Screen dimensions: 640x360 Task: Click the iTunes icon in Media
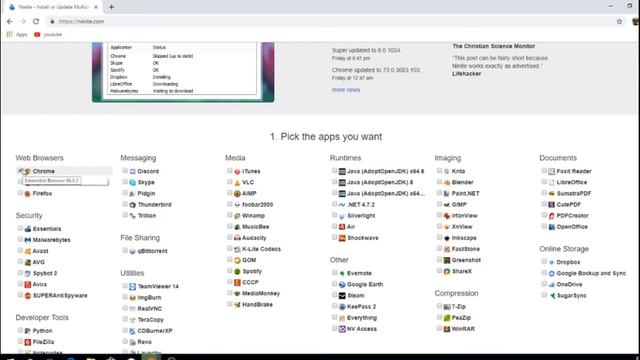coord(237,171)
